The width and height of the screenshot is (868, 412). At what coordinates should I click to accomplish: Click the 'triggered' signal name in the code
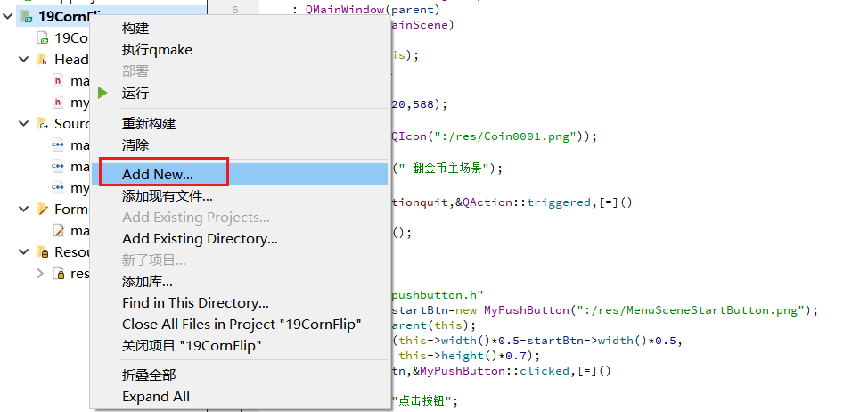click(x=559, y=202)
